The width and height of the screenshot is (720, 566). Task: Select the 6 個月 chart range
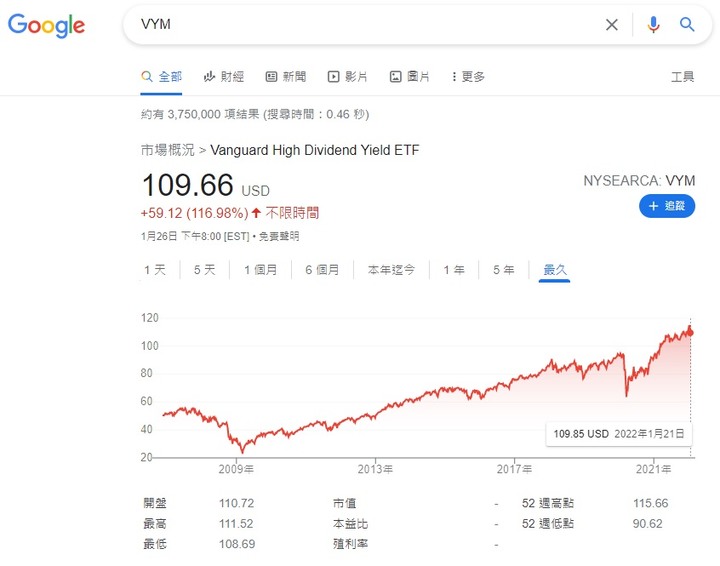pos(322,270)
